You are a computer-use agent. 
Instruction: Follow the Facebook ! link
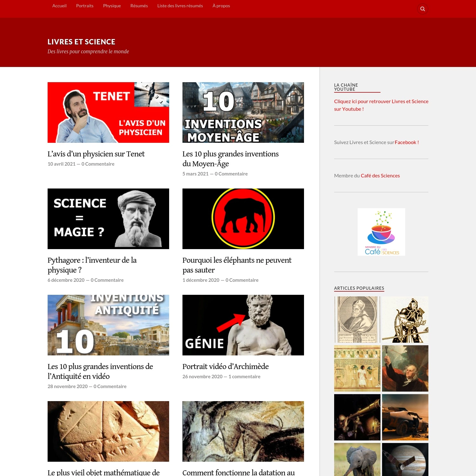(x=407, y=142)
